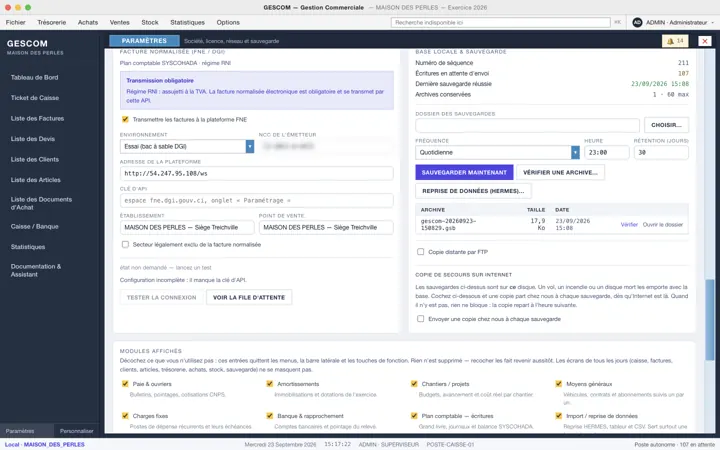Click the Point de vente field
The width and height of the screenshot is (720, 450).
[x=326, y=227]
